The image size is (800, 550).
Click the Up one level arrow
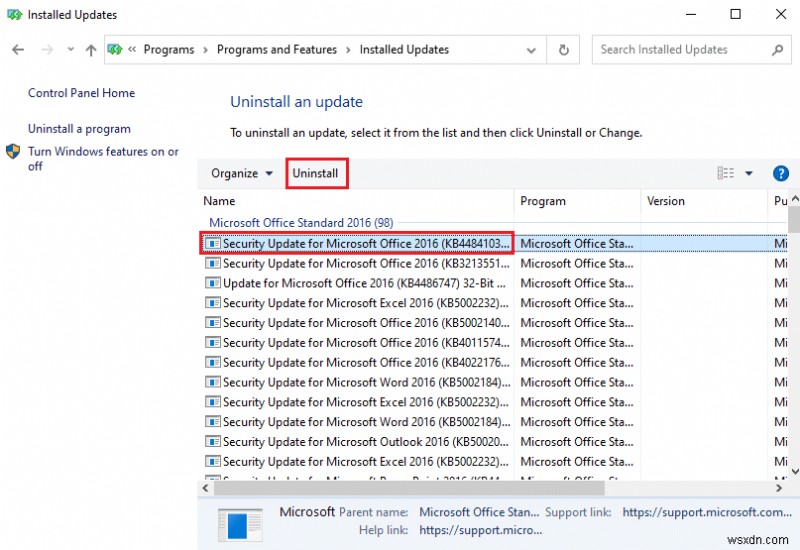91,50
